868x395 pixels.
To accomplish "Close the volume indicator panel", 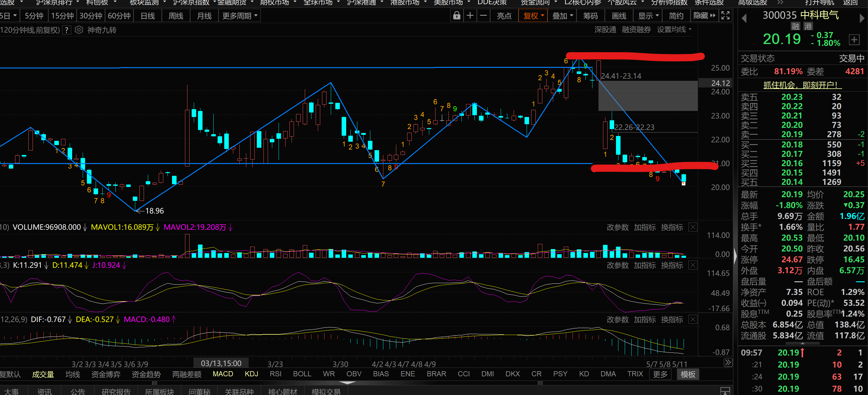I will click(693, 227).
